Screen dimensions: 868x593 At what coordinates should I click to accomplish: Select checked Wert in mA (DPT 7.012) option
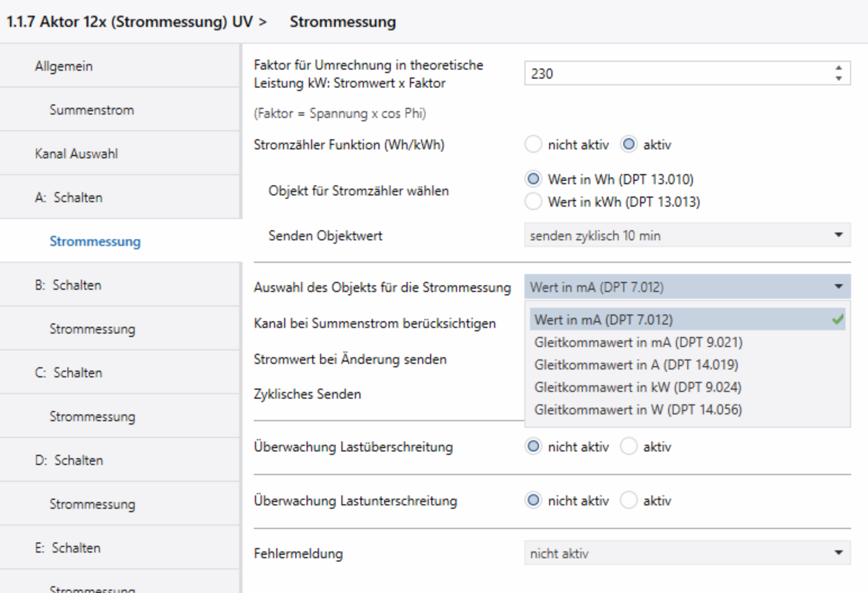[604, 320]
